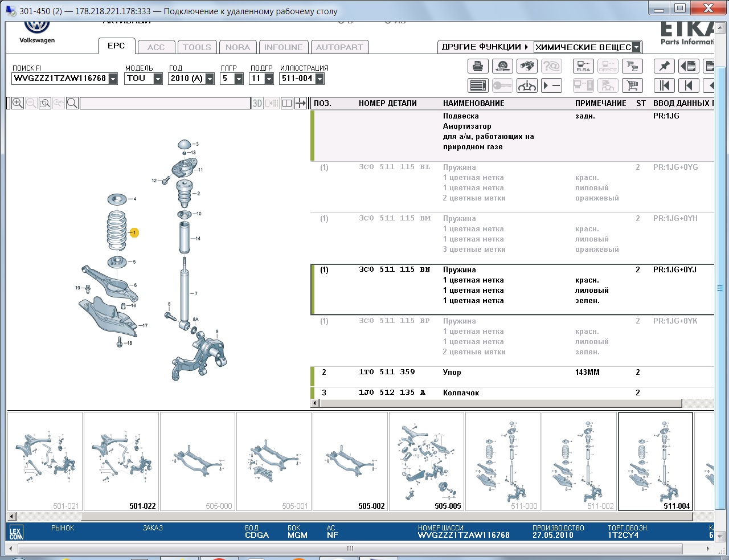Switch to the TOOLS tab
Image resolution: width=729 pixels, height=560 pixels.
point(197,47)
